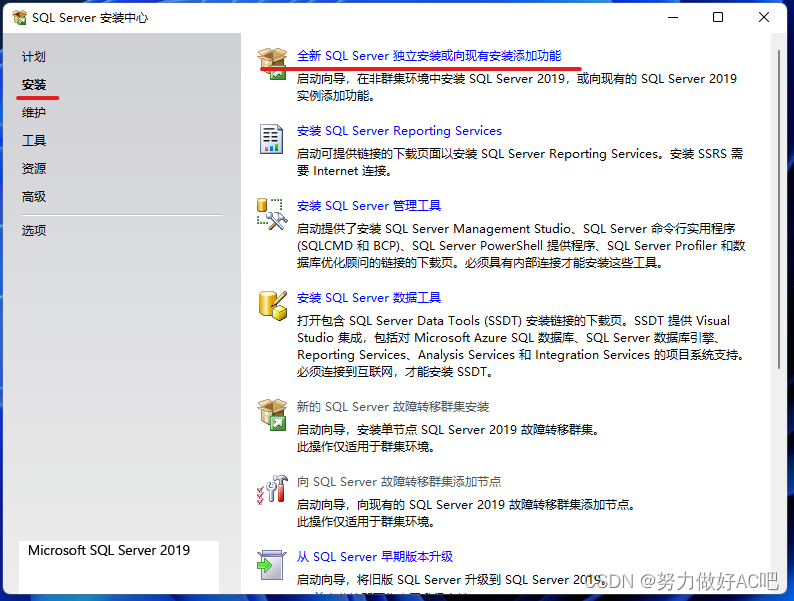The width and height of the screenshot is (794, 601).
Task: Click the SQL Server title bar icon
Action: coord(19,18)
